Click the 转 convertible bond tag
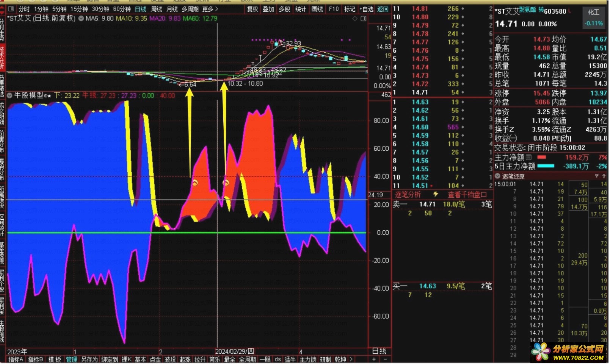Screen dimensions: 610x364 click(541, 10)
